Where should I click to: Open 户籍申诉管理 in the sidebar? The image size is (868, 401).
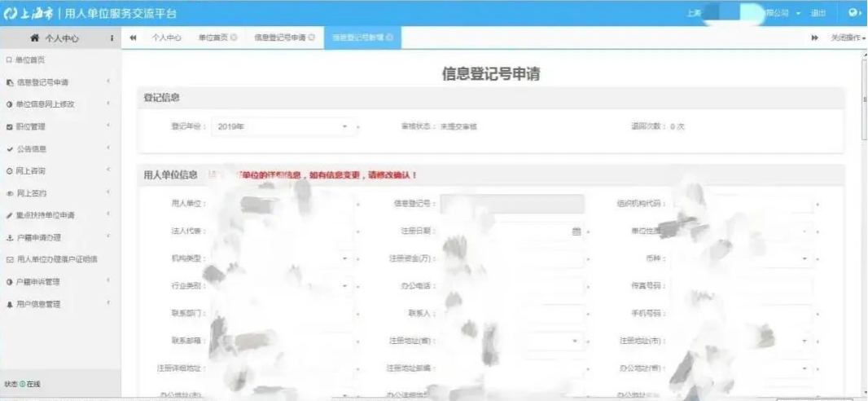coord(37,282)
